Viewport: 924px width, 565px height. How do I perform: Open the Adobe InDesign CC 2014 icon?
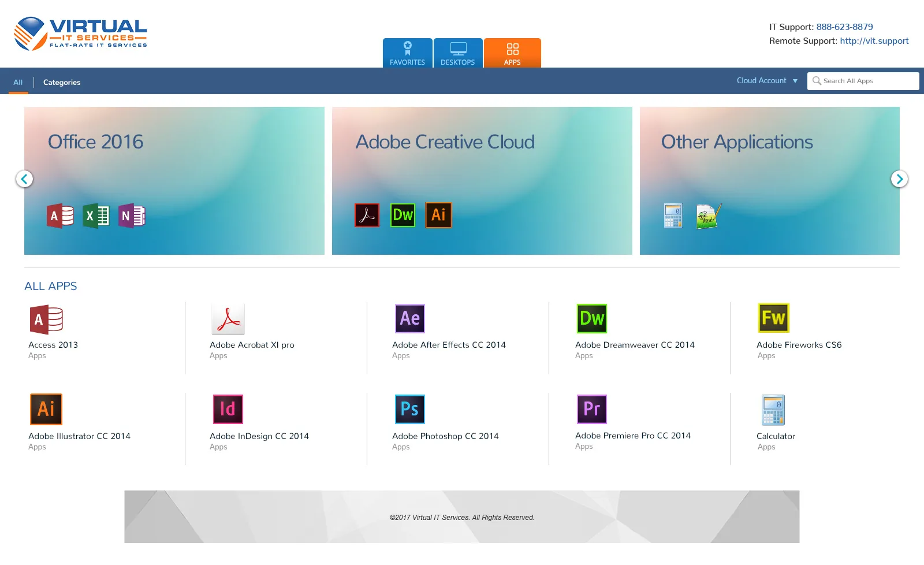[228, 409]
